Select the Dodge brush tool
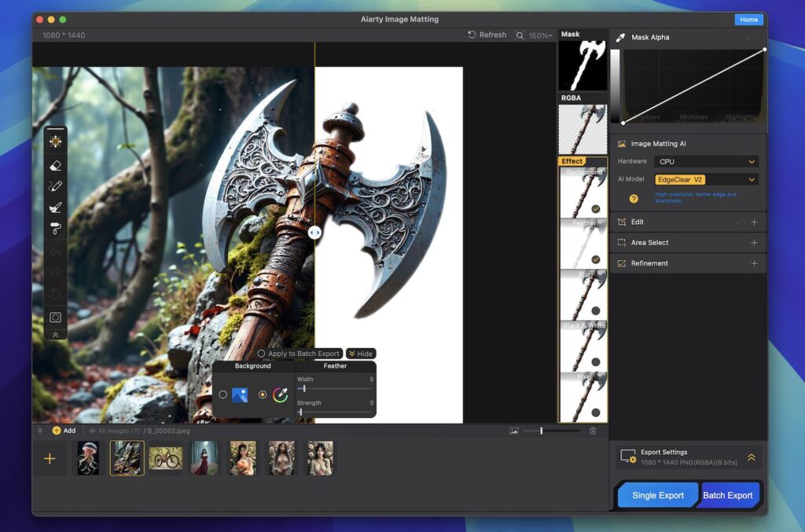Viewport: 805px width, 532px height. tap(56, 207)
